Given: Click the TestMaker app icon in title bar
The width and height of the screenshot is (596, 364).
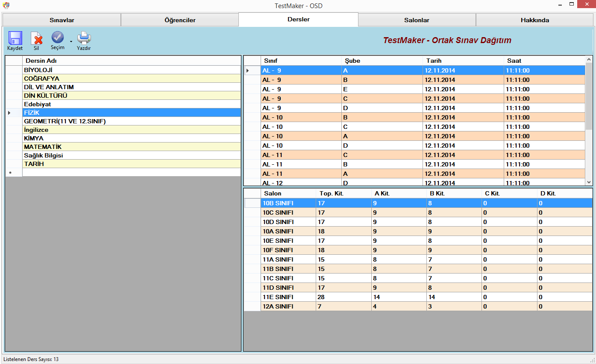Looking at the screenshot, I should [6, 6].
